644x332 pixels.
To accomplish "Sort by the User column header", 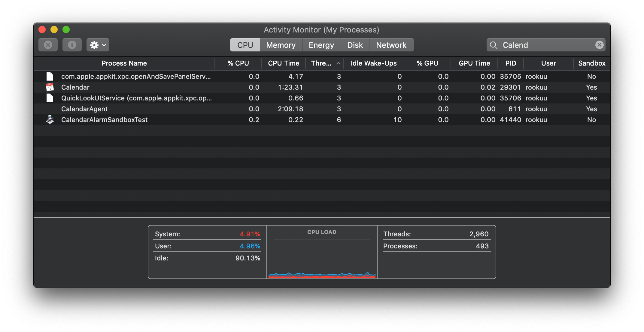I will (x=548, y=63).
